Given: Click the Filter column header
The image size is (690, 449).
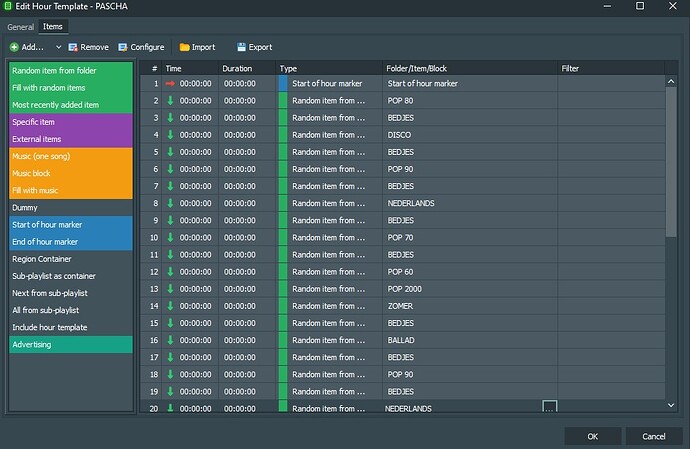Looking at the screenshot, I should (x=611, y=68).
